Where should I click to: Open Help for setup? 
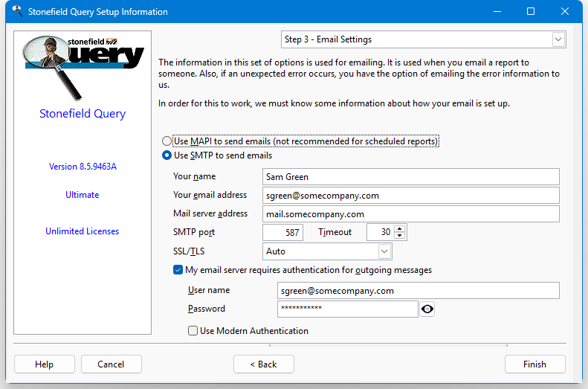click(45, 364)
